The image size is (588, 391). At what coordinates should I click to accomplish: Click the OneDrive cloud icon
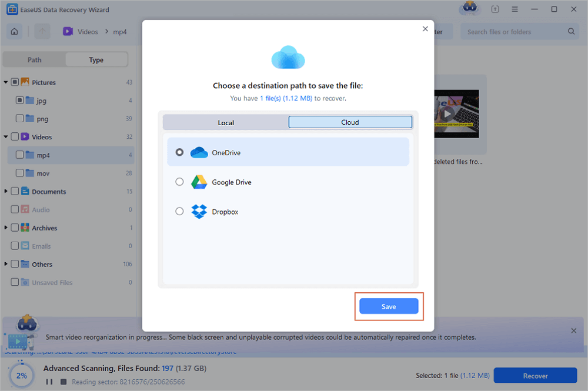pyautogui.click(x=199, y=152)
